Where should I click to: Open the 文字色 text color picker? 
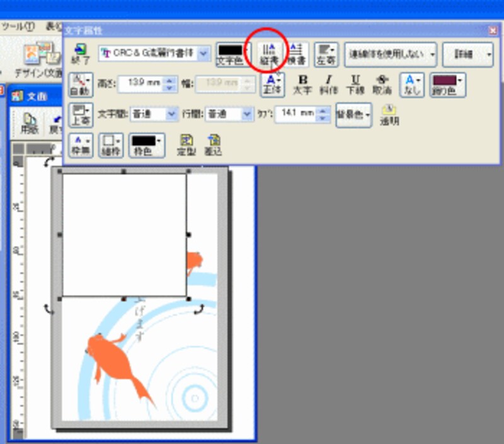click(232, 55)
